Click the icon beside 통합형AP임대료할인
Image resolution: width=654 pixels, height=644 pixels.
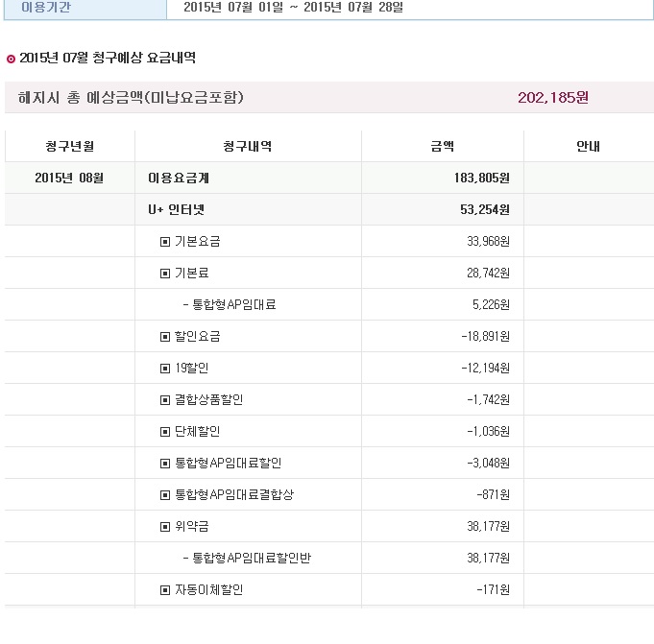[x=165, y=464]
